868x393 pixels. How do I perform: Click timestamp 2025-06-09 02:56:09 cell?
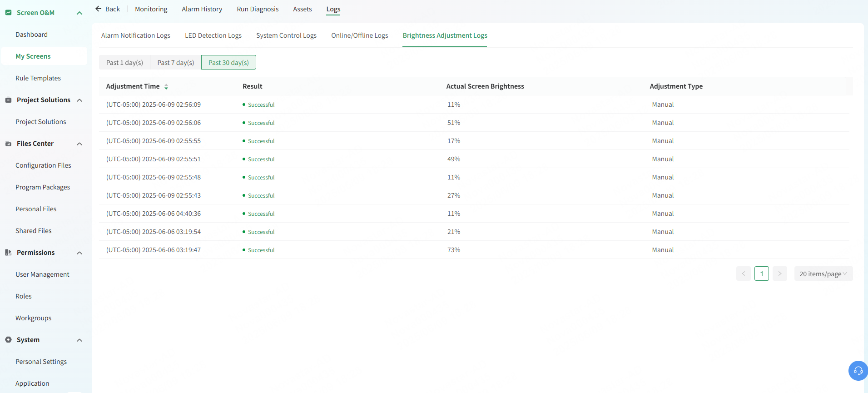(x=154, y=104)
